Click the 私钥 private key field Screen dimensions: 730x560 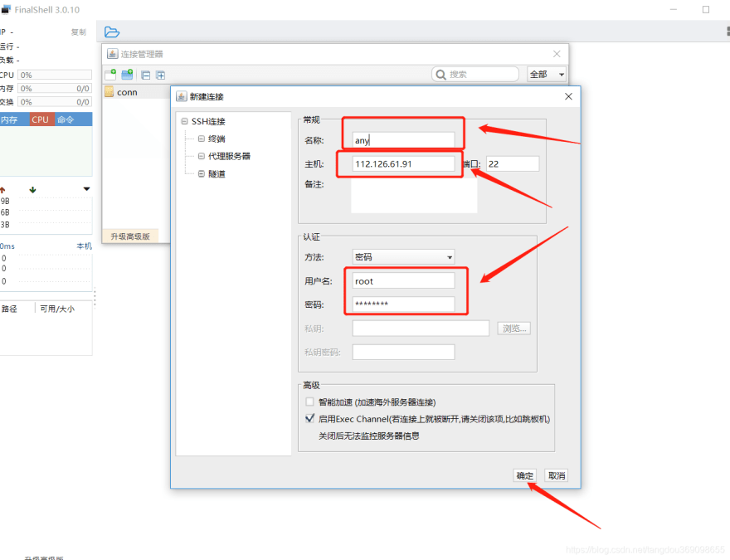(421, 329)
